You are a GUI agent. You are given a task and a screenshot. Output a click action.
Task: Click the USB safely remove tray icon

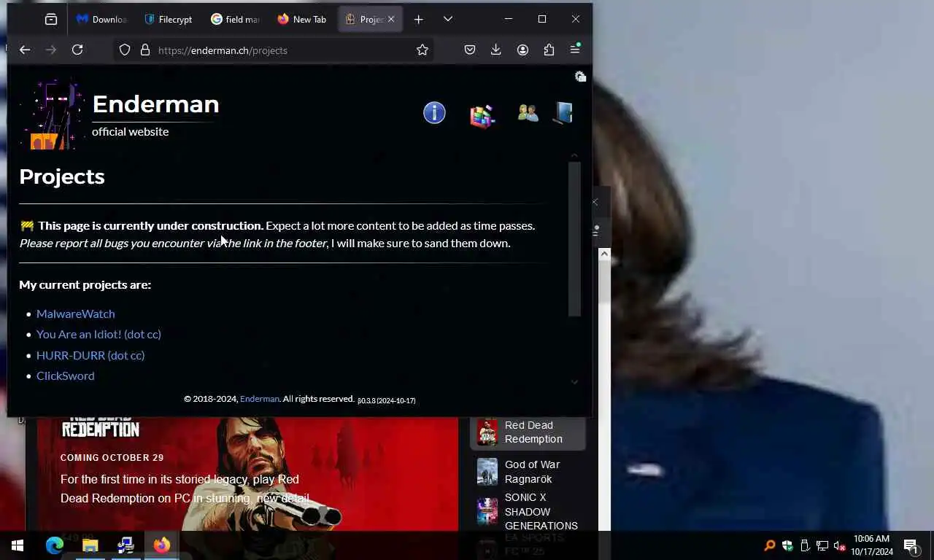[x=805, y=545]
